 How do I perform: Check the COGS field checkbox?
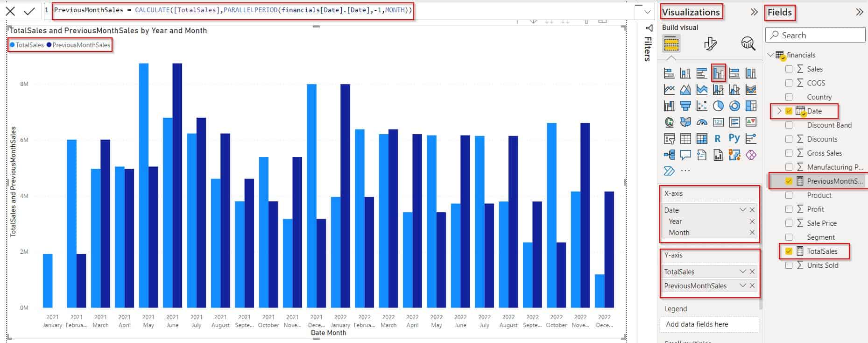(789, 83)
